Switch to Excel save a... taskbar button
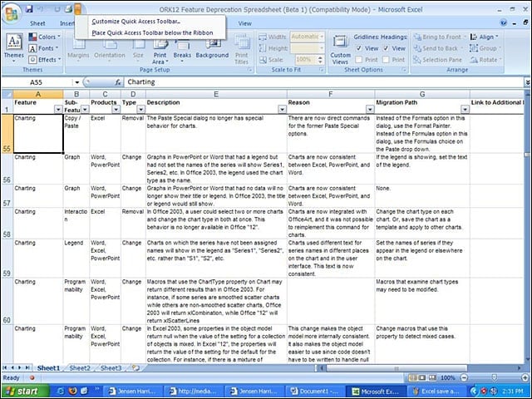 click(436, 392)
